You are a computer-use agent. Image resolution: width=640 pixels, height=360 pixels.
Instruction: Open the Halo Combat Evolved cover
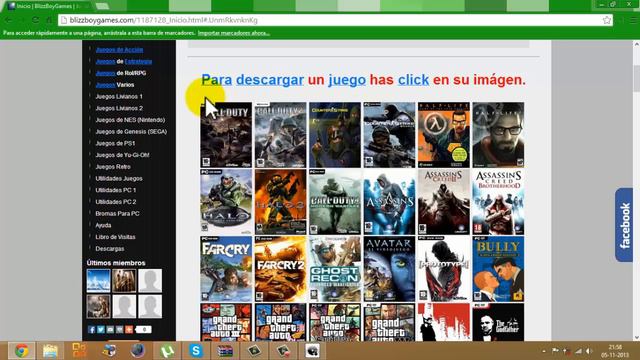(226, 202)
